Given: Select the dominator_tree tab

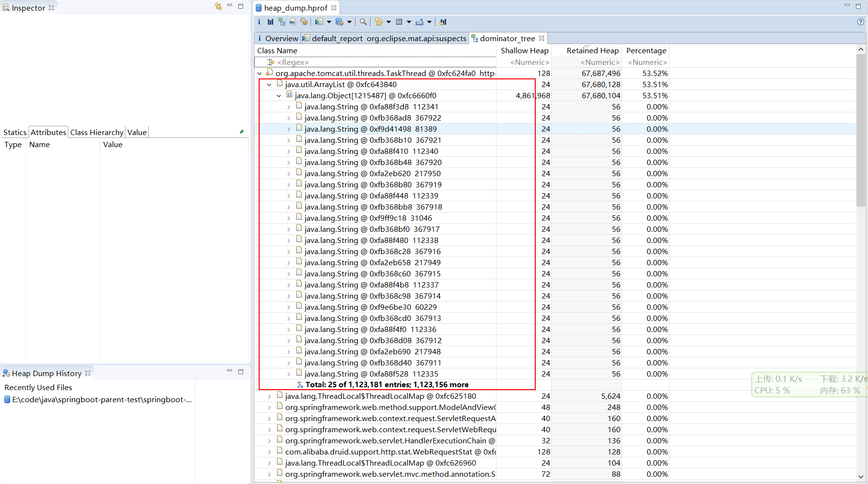Looking at the screenshot, I should [x=507, y=38].
